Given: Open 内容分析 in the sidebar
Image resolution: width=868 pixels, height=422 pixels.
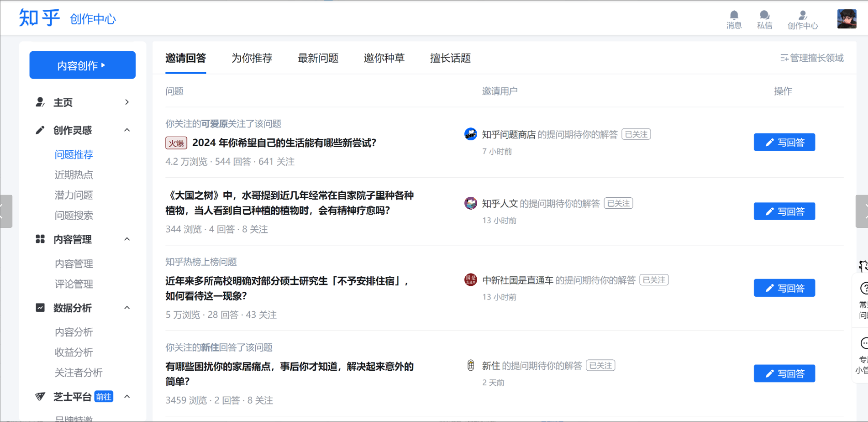Looking at the screenshot, I should tap(74, 332).
